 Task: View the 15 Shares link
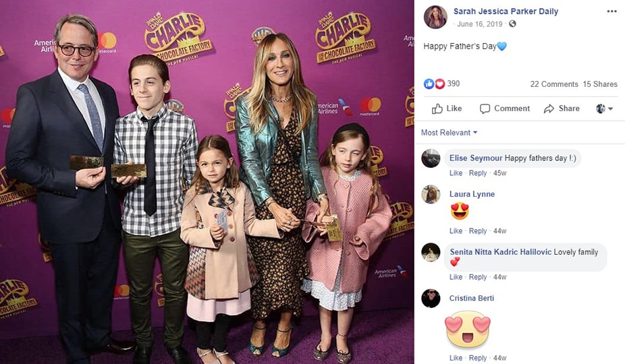[600, 84]
